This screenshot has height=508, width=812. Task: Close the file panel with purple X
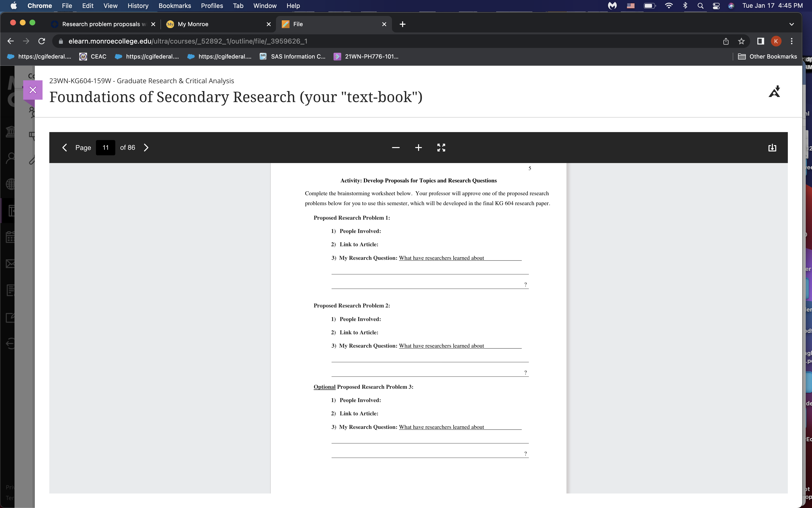[33, 90]
